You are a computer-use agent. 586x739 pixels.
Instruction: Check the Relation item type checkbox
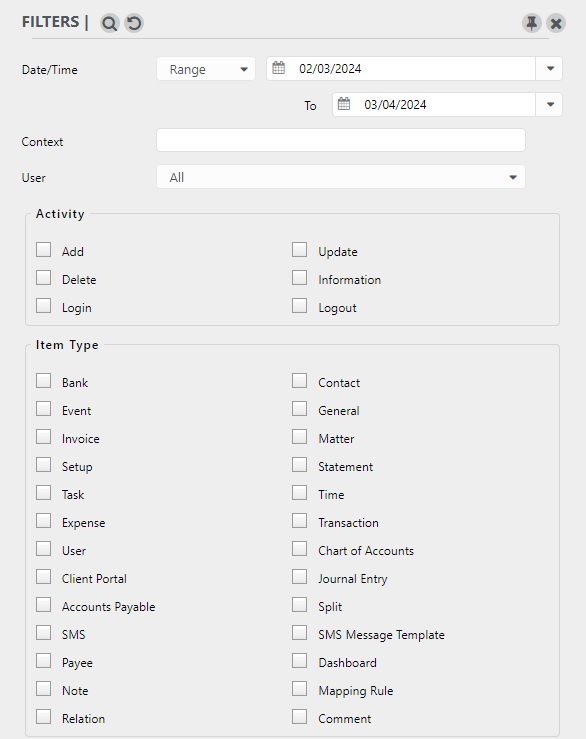coord(44,717)
